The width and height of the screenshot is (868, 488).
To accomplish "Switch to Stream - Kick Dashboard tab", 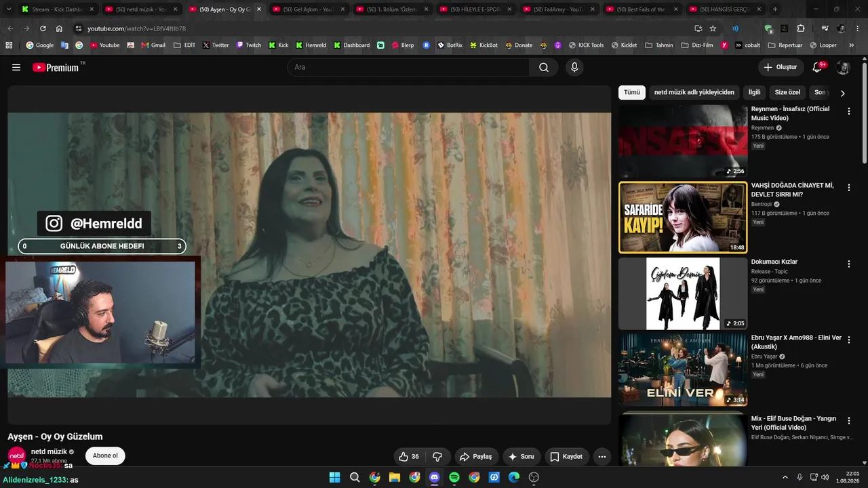I will click(58, 9).
